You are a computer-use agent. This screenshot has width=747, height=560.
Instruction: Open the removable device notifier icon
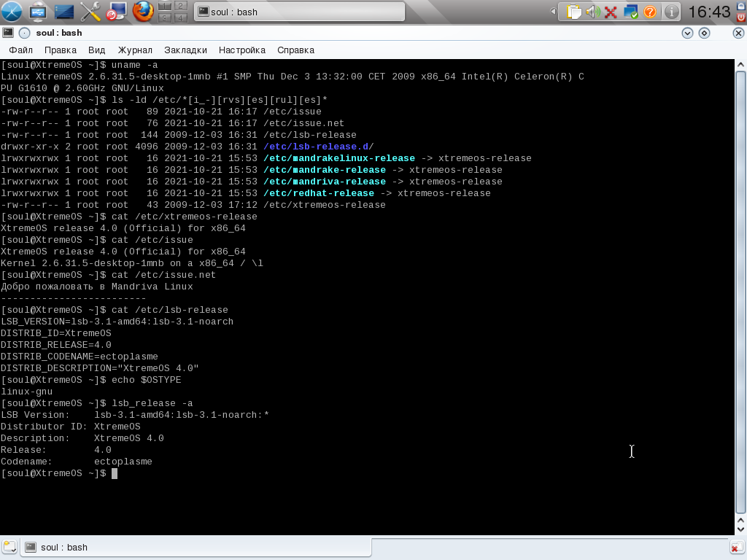38,12
